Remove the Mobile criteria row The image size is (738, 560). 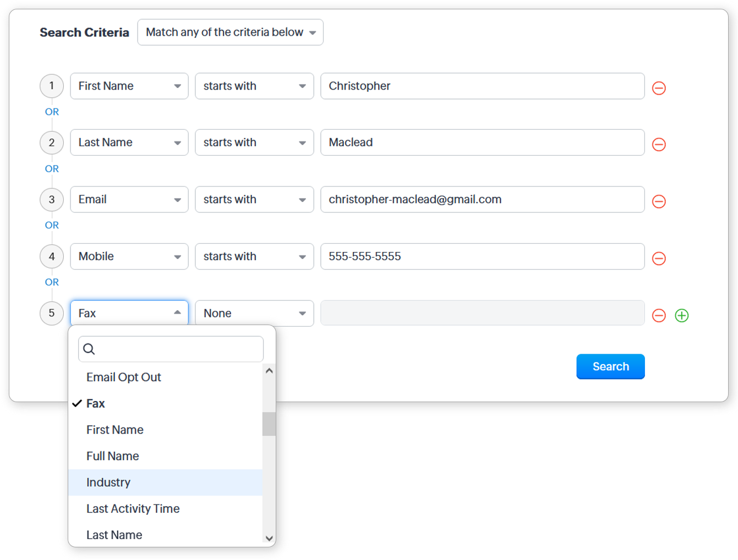pyautogui.click(x=659, y=259)
